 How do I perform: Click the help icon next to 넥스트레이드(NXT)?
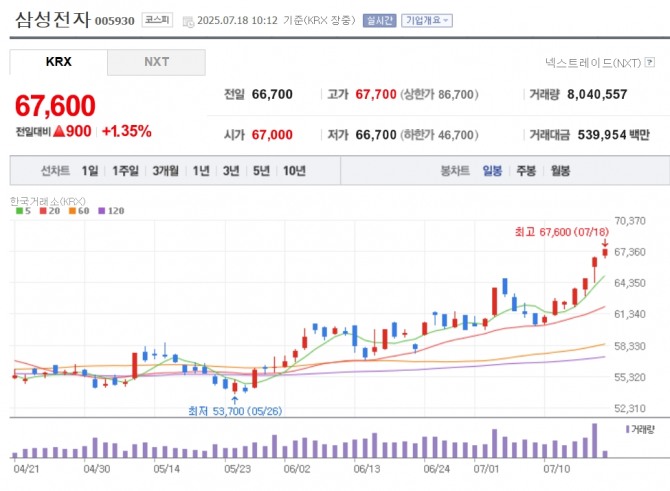(x=650, y=63)
